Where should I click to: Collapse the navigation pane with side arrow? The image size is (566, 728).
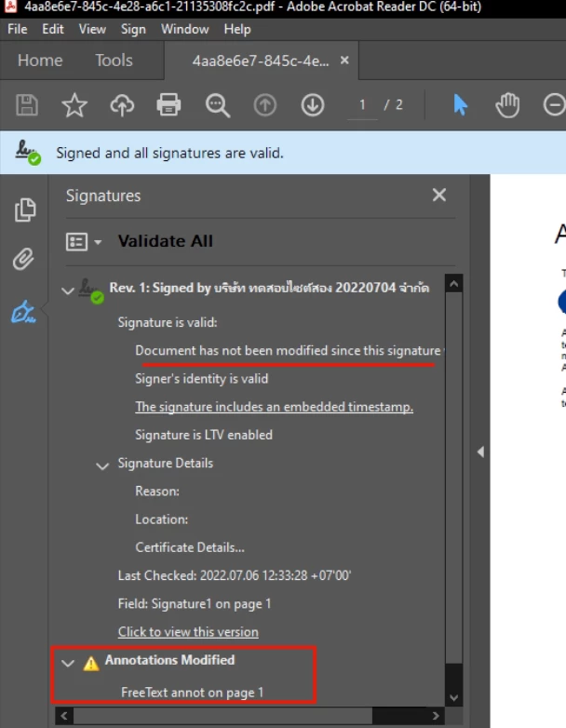pyautogui.click(x=480, y=452)
